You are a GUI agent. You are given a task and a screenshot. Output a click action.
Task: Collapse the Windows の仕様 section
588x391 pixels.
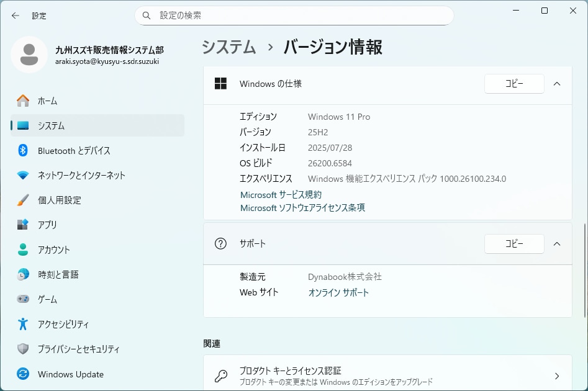point(557,84)
